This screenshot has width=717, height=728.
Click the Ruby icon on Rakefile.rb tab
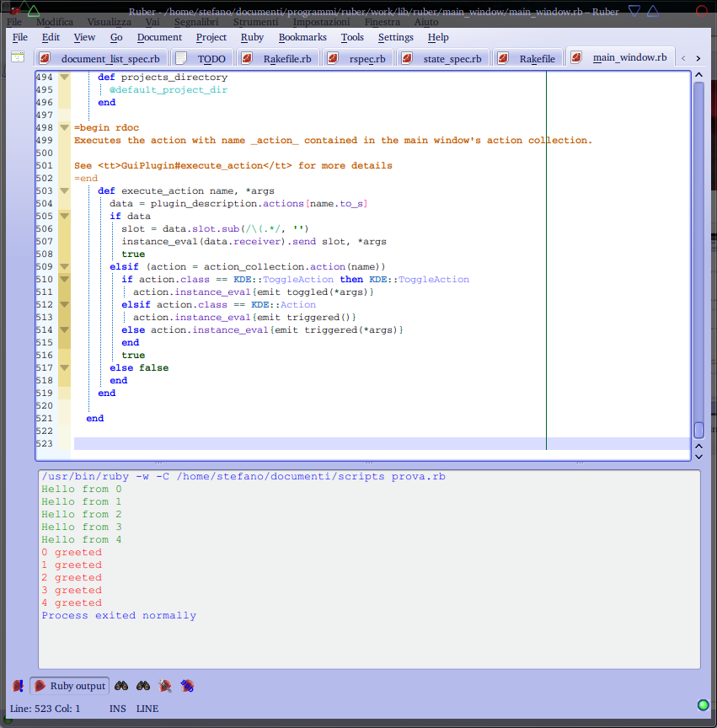(x=247, y=58)
